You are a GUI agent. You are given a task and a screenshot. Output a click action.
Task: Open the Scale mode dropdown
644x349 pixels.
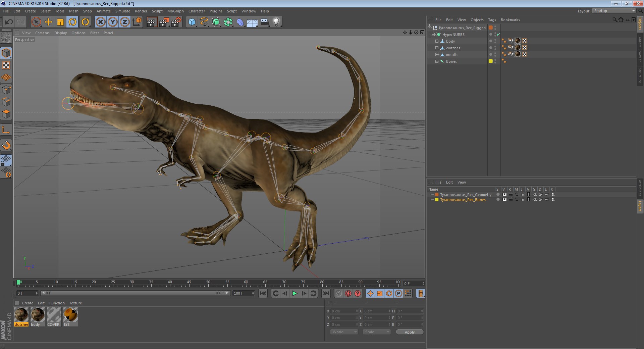click(x=377, y=332)
